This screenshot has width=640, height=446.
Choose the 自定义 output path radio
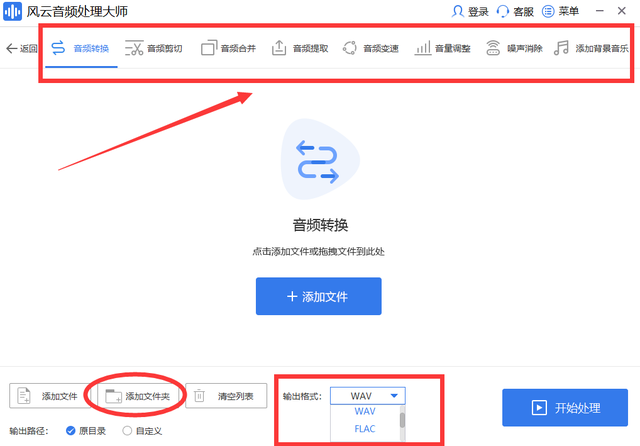coord(127,430)
